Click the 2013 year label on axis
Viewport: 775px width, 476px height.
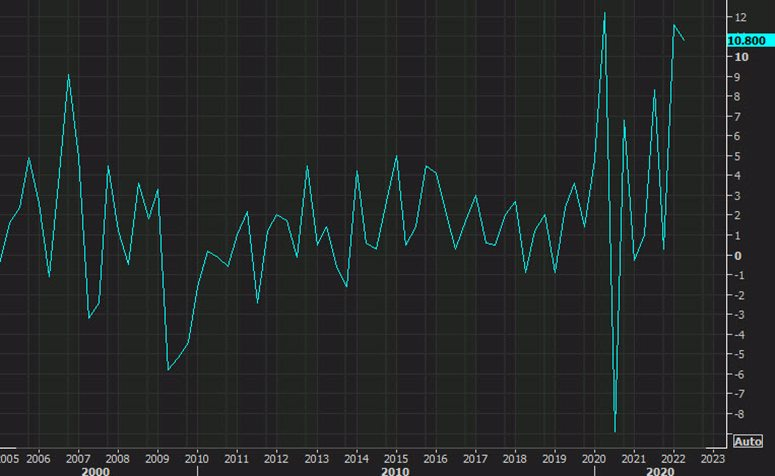tap(316, 459)
